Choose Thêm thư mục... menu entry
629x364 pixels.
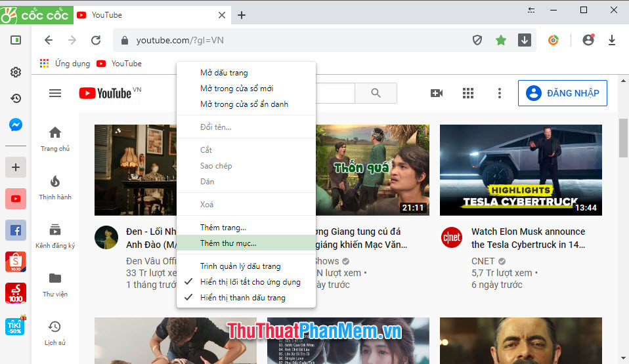(246, 243)
